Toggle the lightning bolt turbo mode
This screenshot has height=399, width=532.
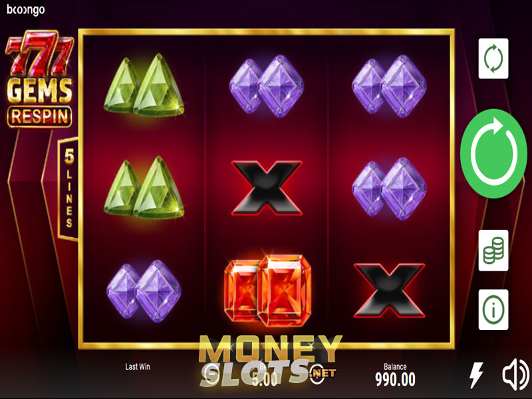[x=476, y=375]
